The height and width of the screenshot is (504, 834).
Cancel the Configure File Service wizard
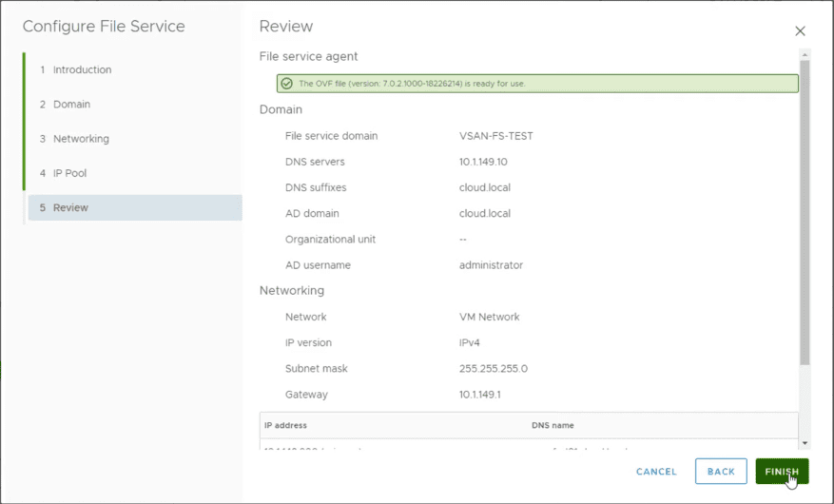coord(656,472)
